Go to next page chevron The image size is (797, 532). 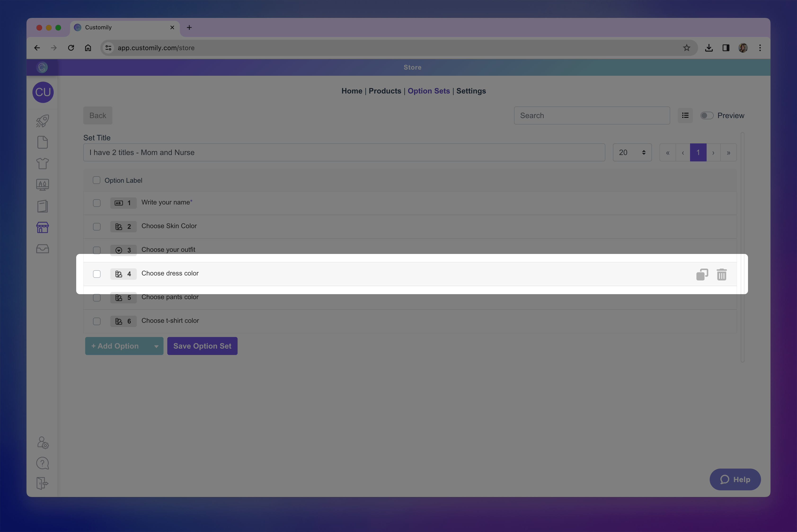pos(713,152)
